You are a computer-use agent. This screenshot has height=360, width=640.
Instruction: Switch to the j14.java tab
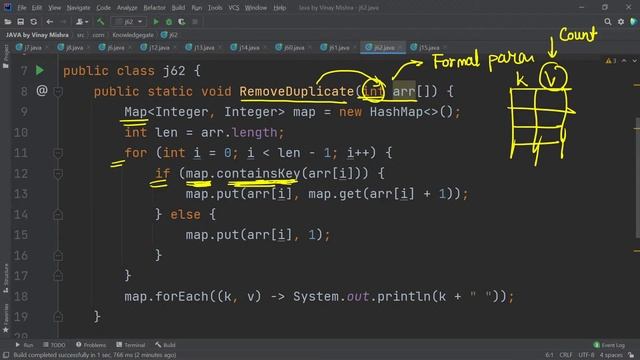point(248,48)
